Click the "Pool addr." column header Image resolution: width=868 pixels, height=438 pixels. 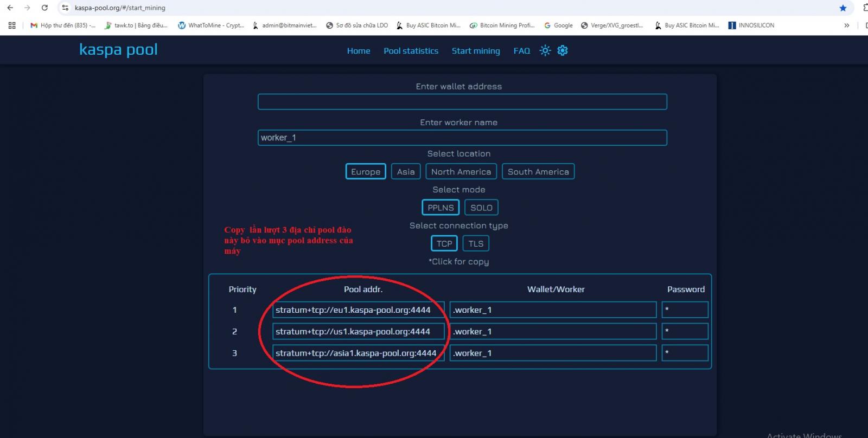click(x=363, y=289)
